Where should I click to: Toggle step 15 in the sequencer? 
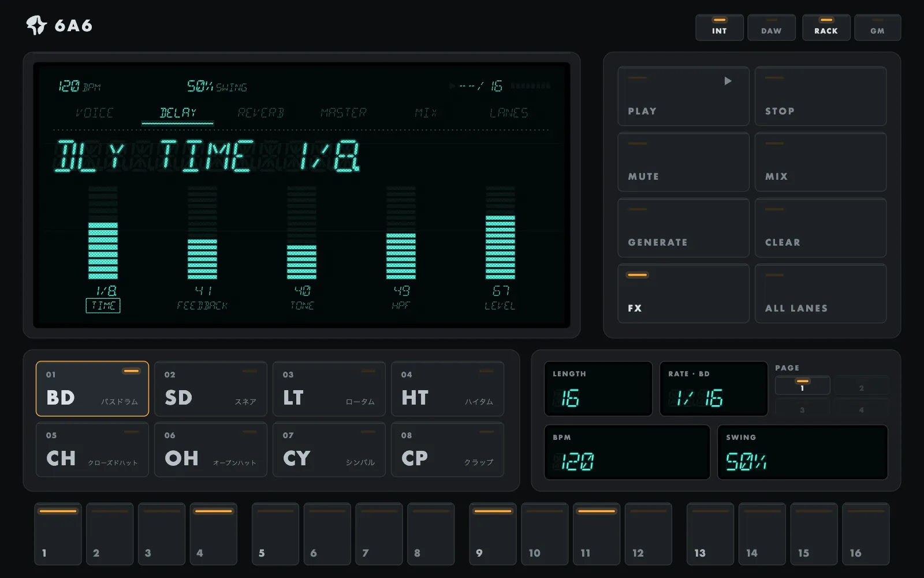[x=814, y=534]
